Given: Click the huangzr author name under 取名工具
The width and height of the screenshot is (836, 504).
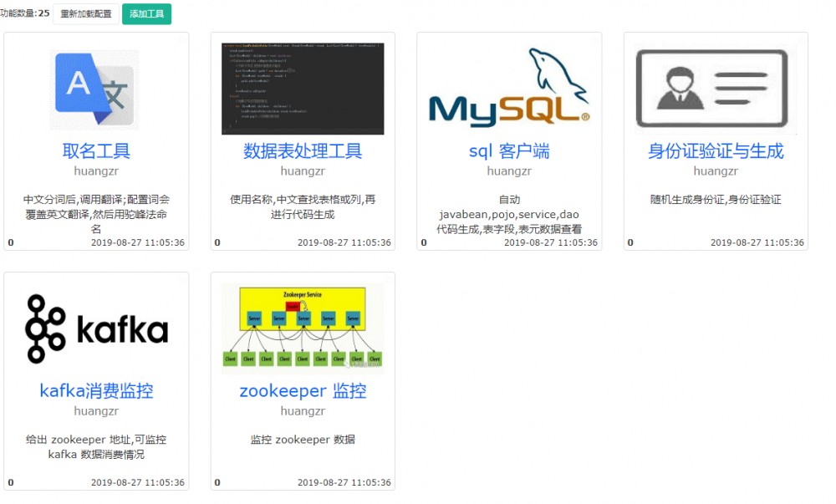Looking at the screenshot, I should pos(95,171).
